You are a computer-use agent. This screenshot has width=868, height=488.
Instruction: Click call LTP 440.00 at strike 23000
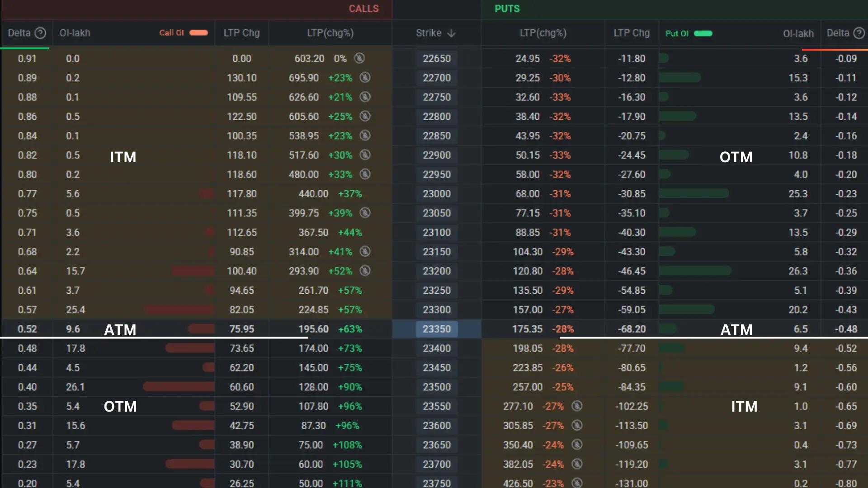313,194
